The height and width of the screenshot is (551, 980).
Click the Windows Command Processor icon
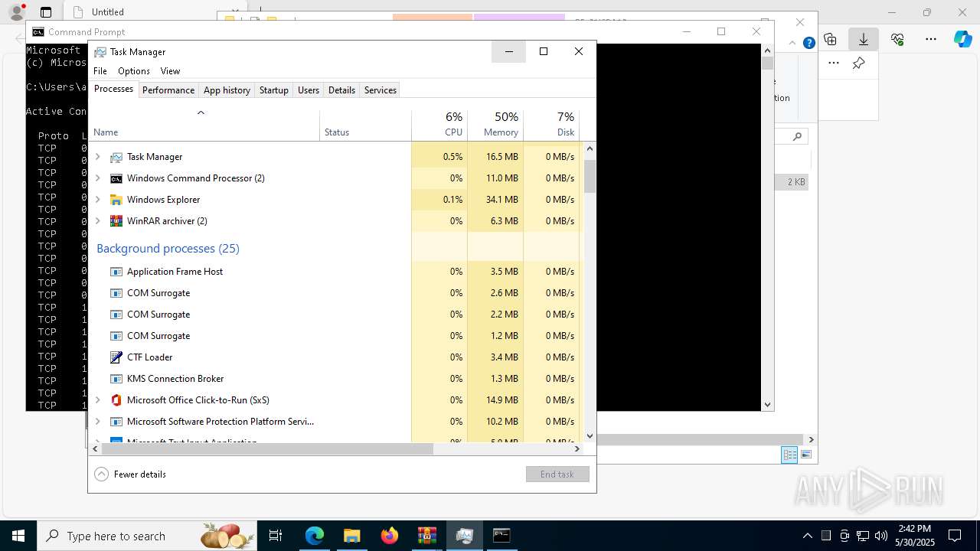(116, 178)
